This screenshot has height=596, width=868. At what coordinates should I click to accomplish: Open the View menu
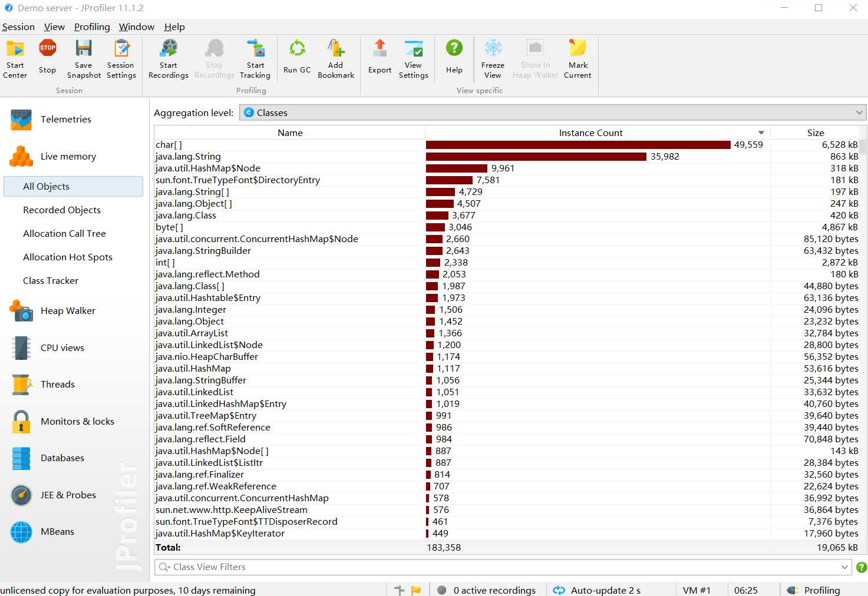click(x=54, y=27)
